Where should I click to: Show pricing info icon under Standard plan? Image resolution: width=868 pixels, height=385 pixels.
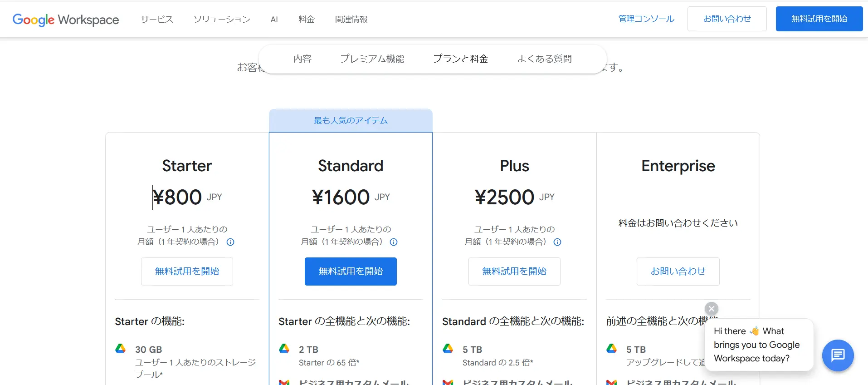(x=394, y=242)
